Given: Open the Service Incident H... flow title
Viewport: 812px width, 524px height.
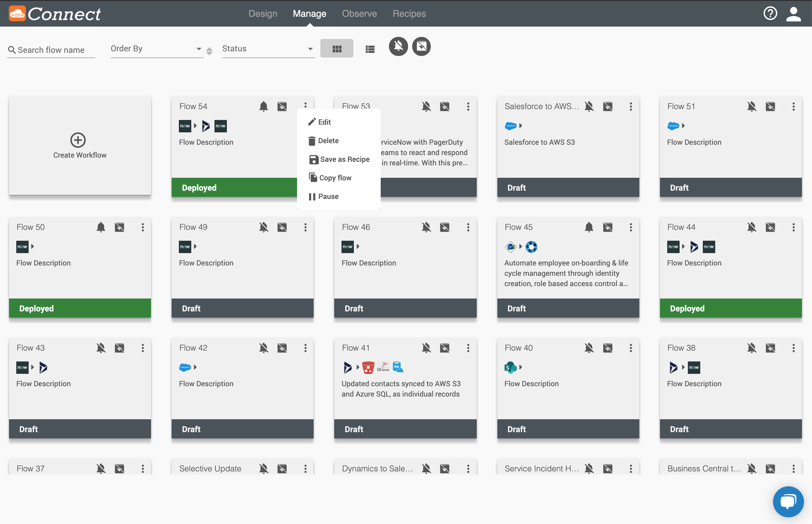Looking at the screenshot, I should pos(542,469).
